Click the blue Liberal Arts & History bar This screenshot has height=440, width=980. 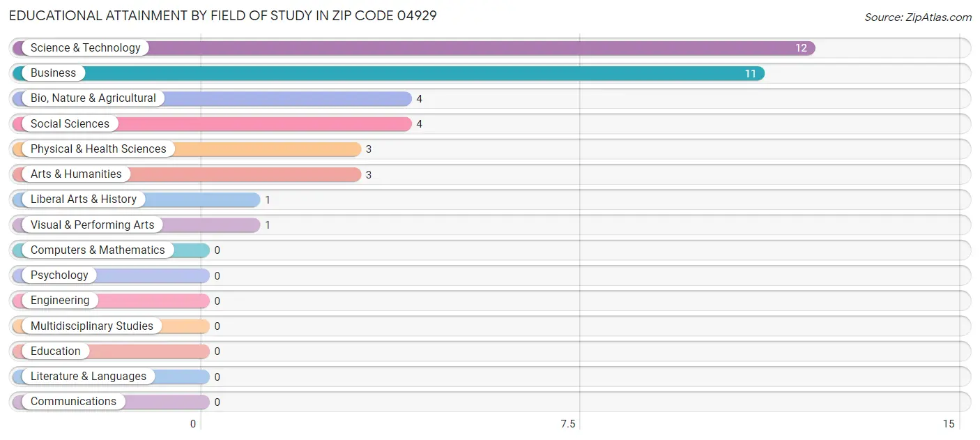136,200
